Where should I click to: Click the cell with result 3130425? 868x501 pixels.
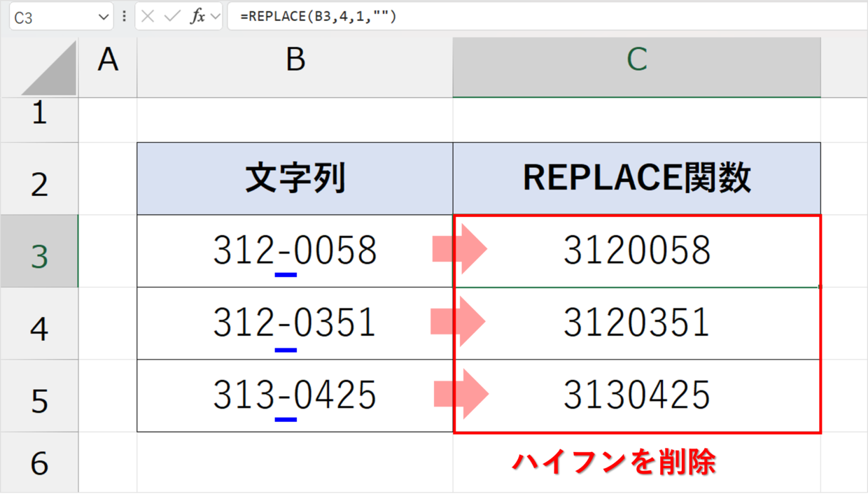pos(636,396)
